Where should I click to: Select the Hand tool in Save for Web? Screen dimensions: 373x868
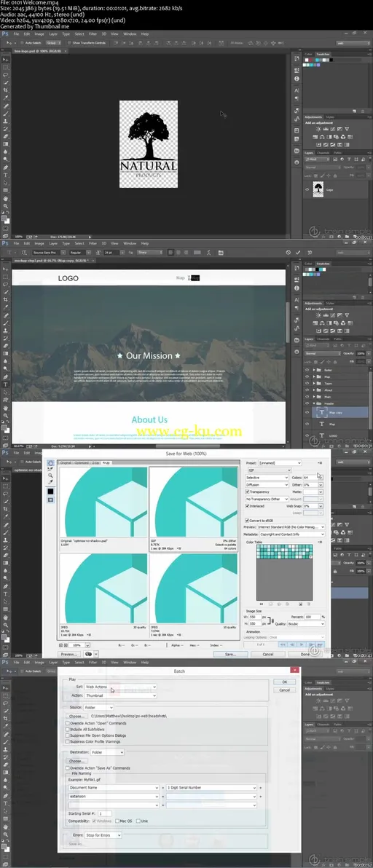point(51,463)
